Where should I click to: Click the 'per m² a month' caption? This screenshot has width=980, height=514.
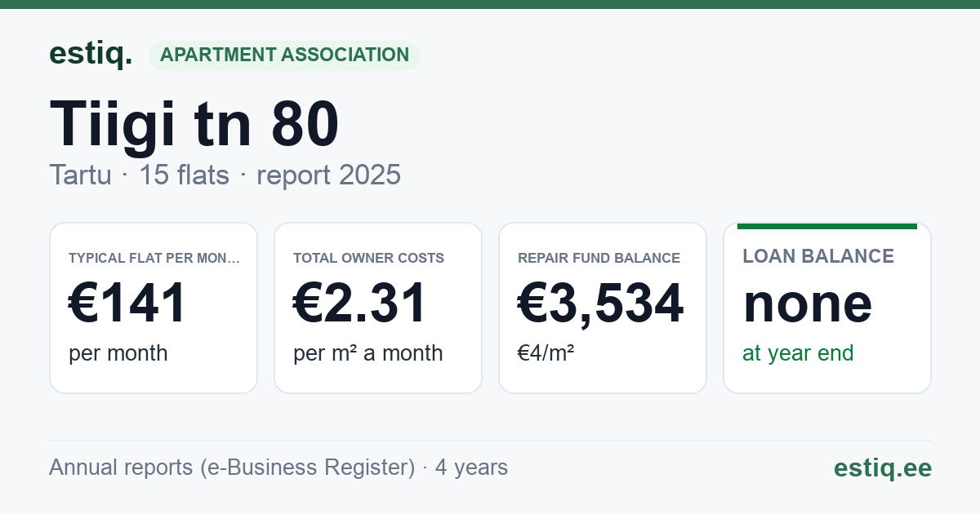(368, 353)
